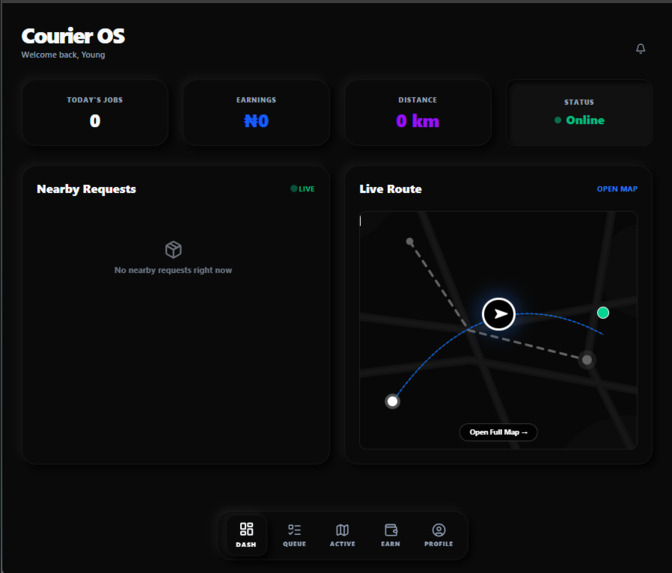This screenshot has width=672, height=573.
Task: Click the Today's Jobs card
Action: [x=95, y=113]
